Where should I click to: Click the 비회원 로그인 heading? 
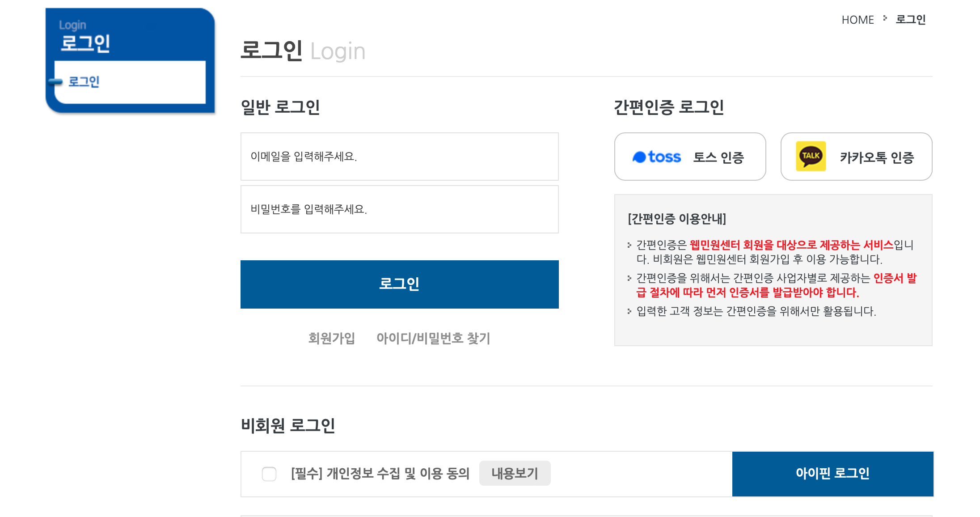(x=288, y=425)
